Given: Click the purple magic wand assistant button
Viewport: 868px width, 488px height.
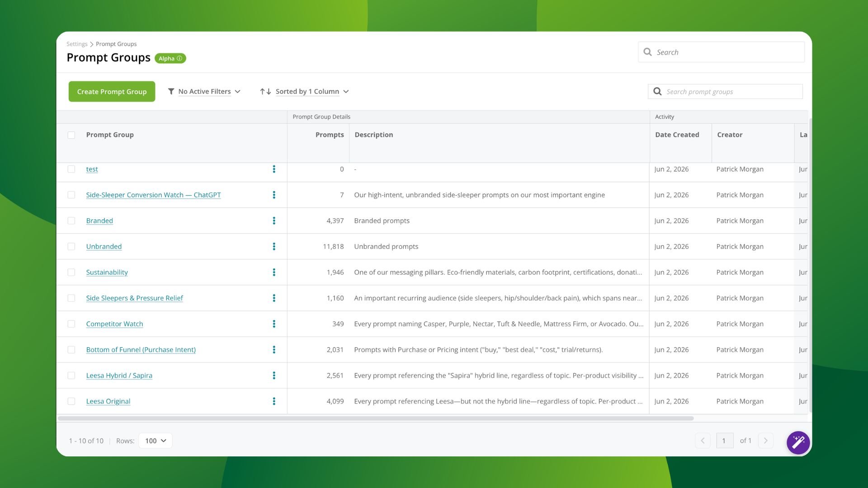Looking at the screenshot, I should pos(798,442).
